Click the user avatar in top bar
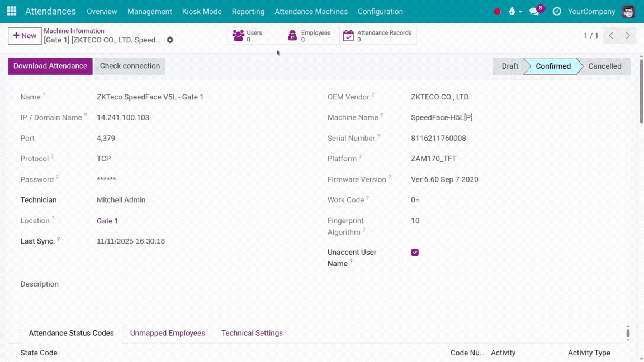 [x=628, y=11]
